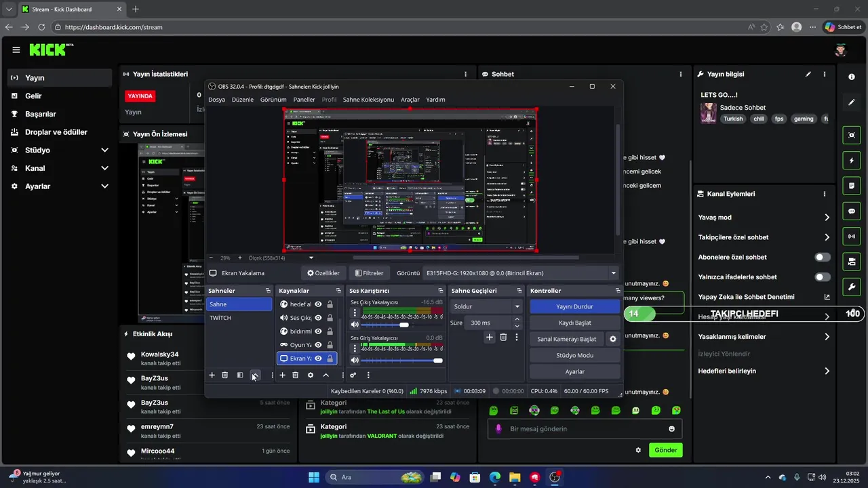Toggle visibility of hedef al source
Viewport: 868px width, 488px height.
tap(318, 304)
